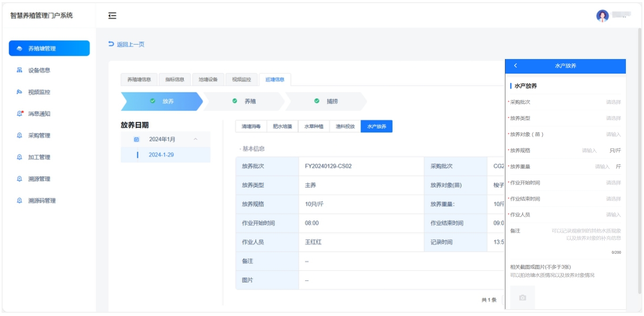Collapse the 2024年1月 date group chevron
This screenshot has height=316, width=644.
[x=195, y=139]
